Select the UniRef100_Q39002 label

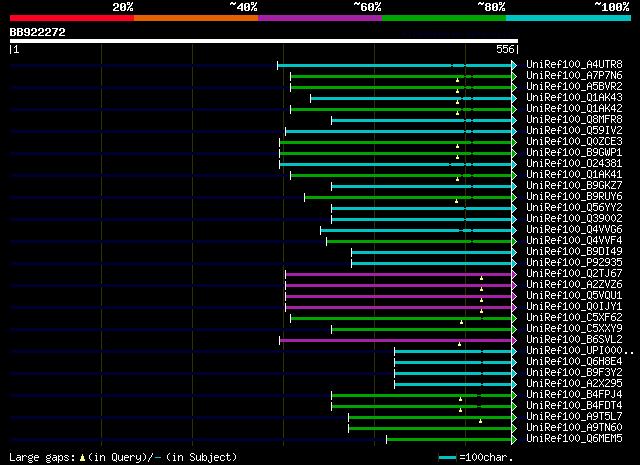[x=574, y=219]
